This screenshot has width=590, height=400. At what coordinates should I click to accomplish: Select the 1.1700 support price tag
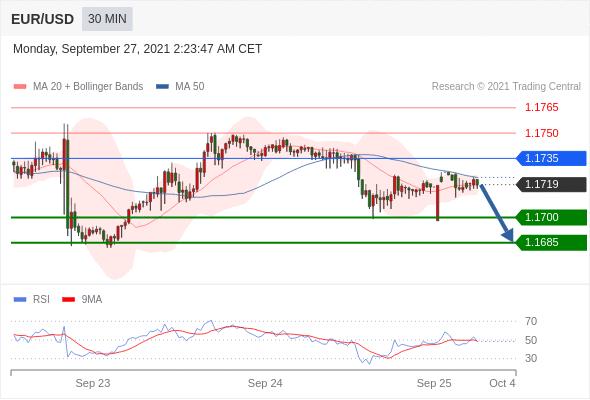coord(551,217)
